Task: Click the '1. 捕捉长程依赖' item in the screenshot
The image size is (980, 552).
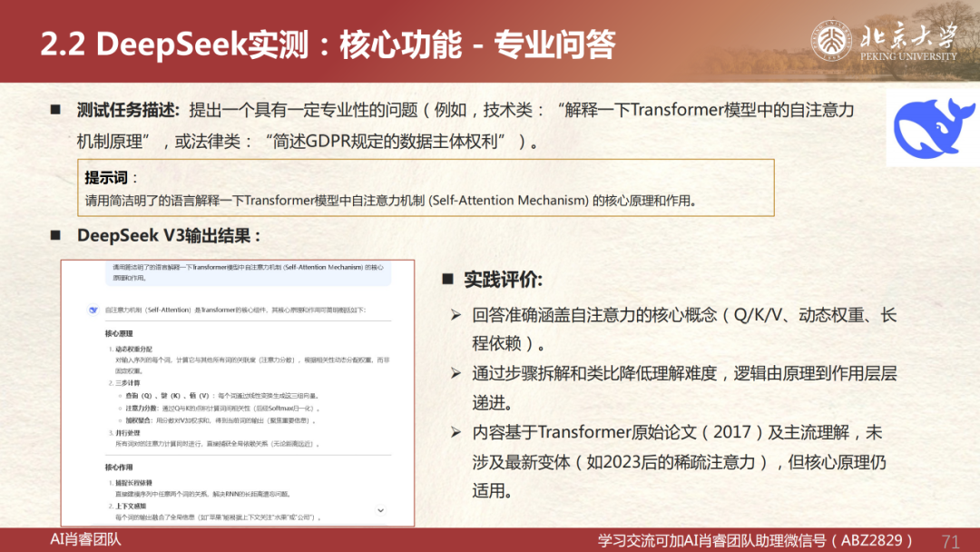Action: pos(130,483)
